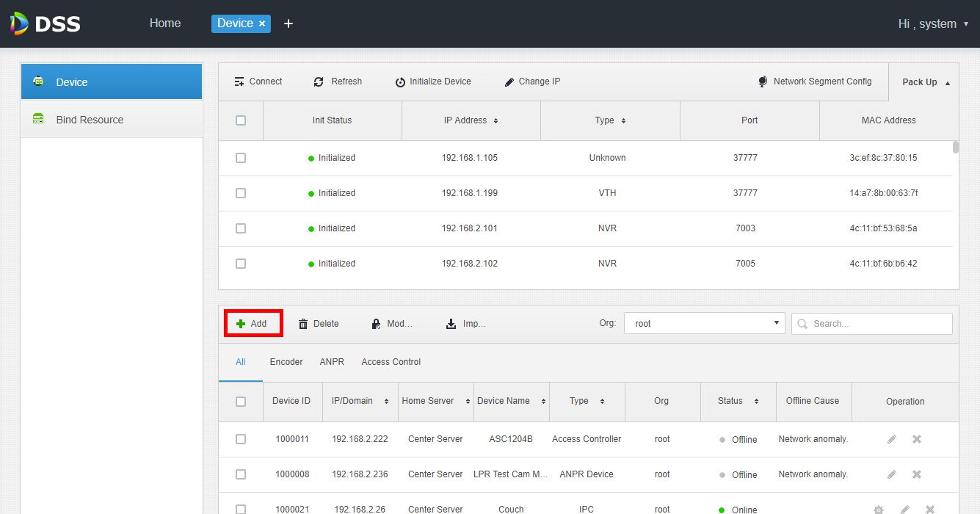Open Network Segment Config
980x514 pixels.
815,82
